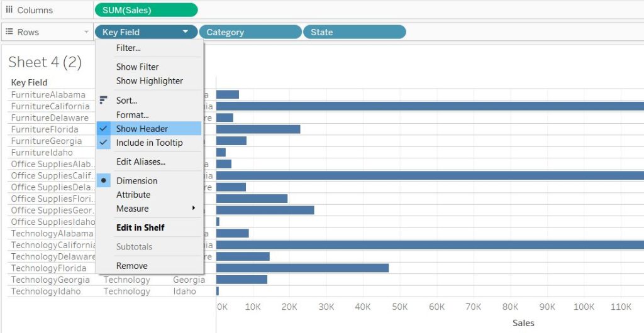Image resolution: width=644 pixels, height=333 pixels.
Task: Select the FurnitureAlabama row header
Action: click(48, 95)
